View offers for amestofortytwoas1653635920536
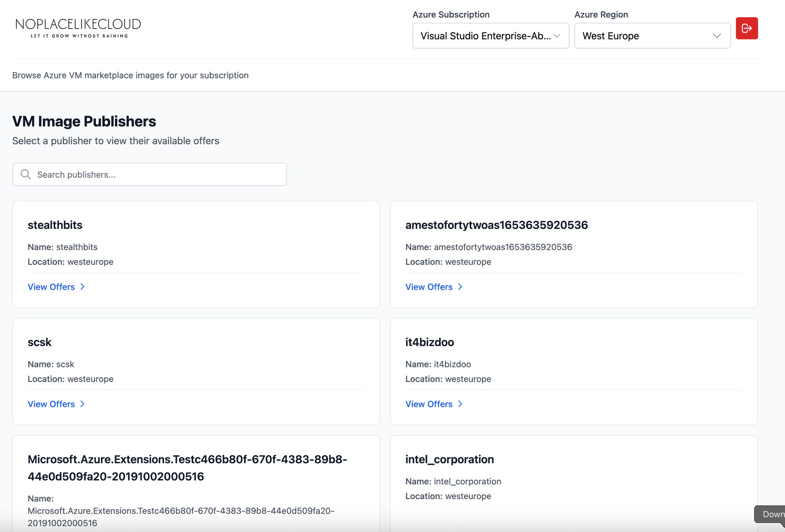This screenshot has width=785, height=532. coord(429,287)
